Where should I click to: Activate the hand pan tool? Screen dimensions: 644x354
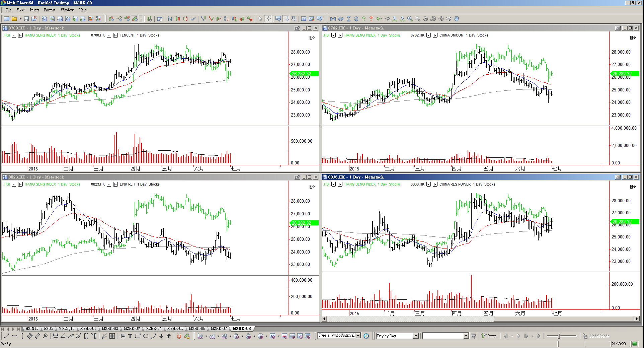coord(456,19)
